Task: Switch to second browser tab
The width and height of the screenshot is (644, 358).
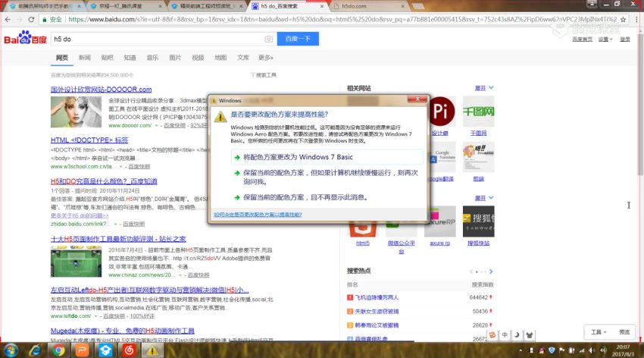Action: pyautogui.click(x=126, y=6)
